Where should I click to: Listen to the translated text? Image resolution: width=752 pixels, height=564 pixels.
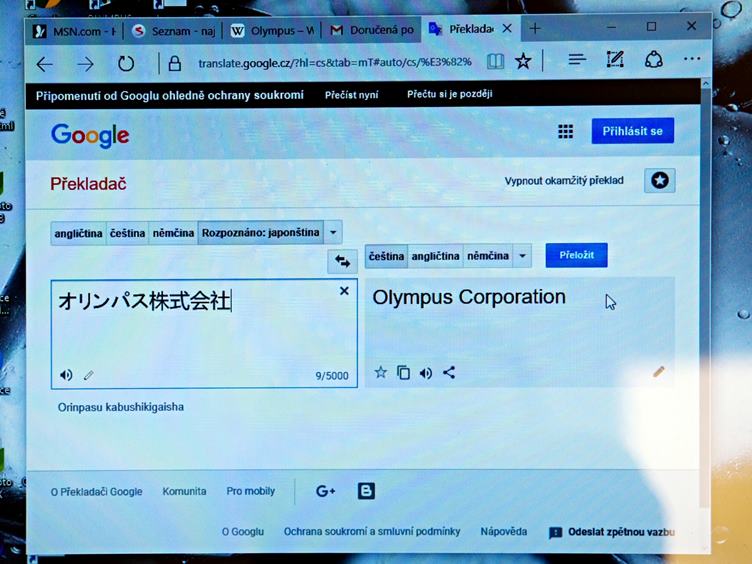click(x=426, y=373)
